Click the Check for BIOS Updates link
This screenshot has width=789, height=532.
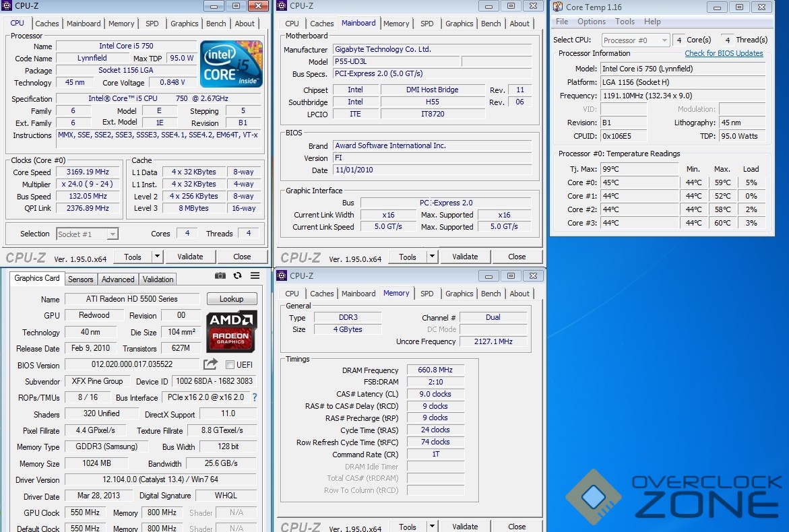(x=724, y=53)
